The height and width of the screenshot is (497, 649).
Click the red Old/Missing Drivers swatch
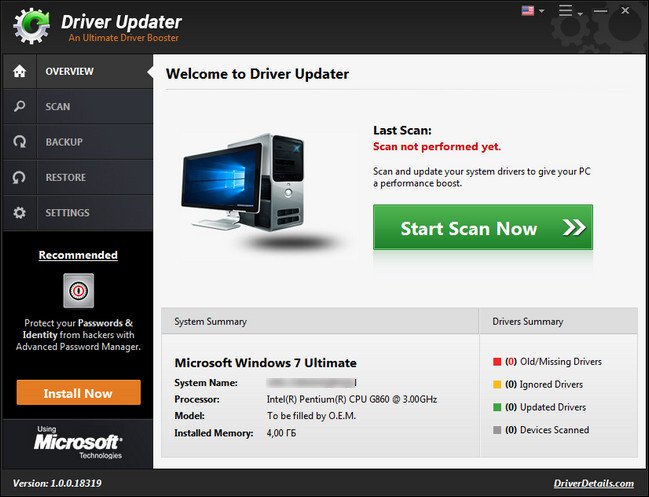[497, 362]
